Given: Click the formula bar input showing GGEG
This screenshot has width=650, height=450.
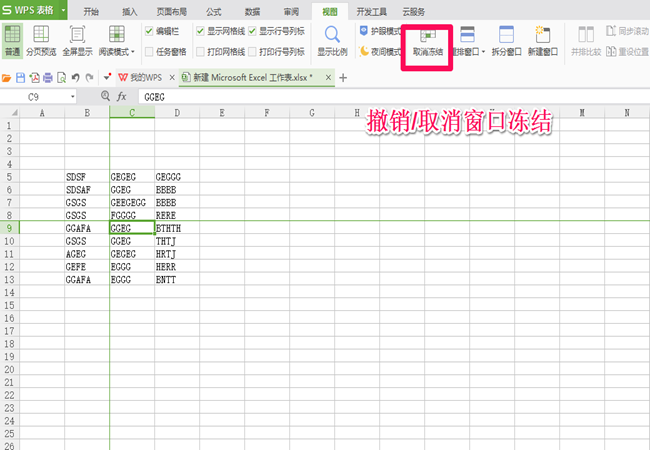Looking at the screenshot, I should pyautogui.click(x=393, y=97).
